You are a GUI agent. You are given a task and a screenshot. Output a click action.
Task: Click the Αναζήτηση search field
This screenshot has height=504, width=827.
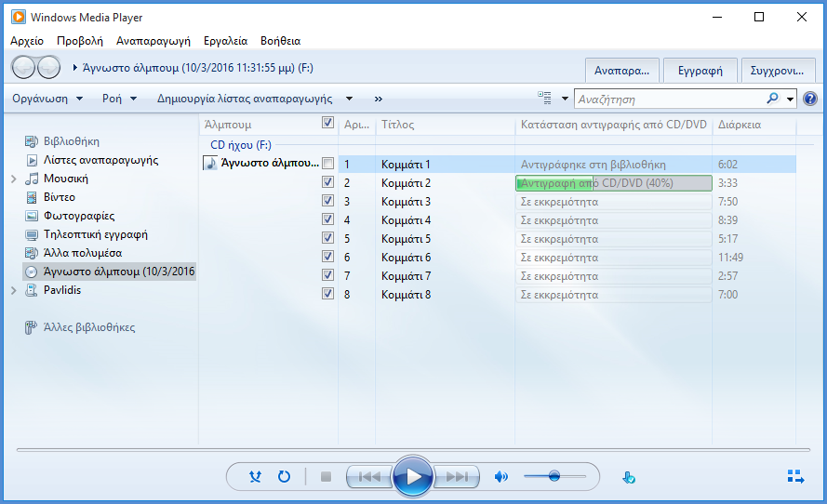click(x=670, y=99)
